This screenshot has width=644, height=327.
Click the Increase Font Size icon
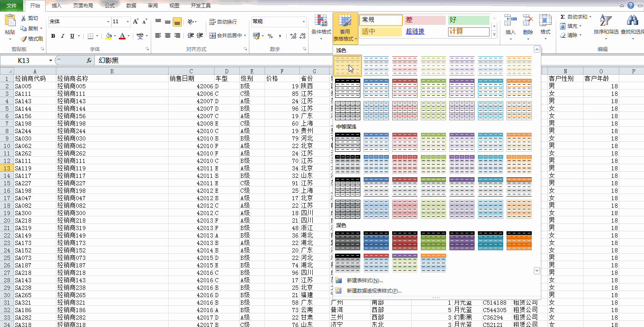coord(136,22)
